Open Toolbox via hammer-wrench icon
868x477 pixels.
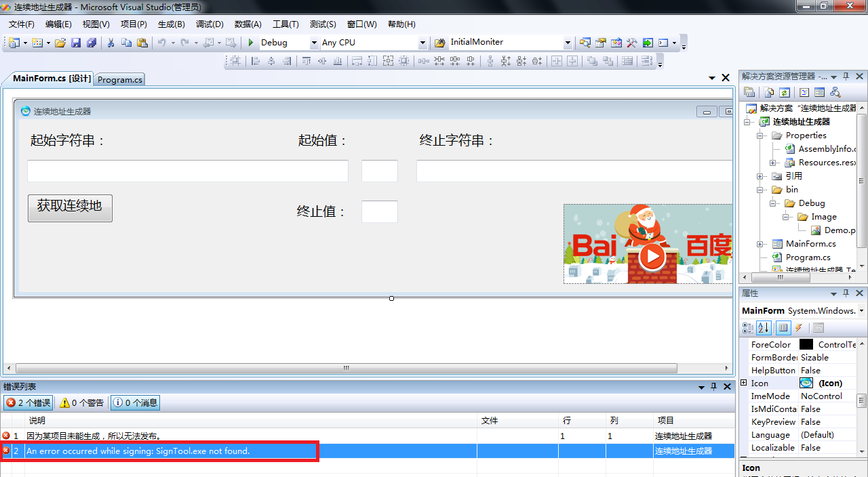632,43
